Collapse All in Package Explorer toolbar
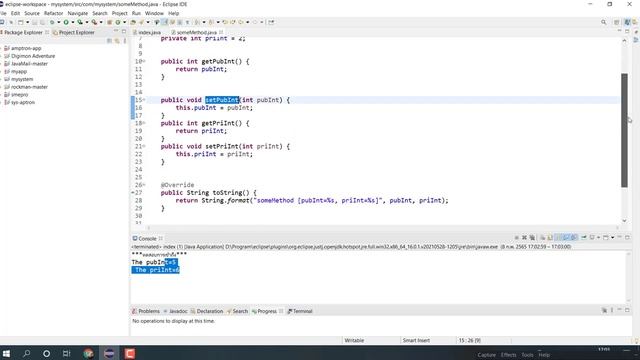This screenshot has width=640, height=360. point(109,40)
